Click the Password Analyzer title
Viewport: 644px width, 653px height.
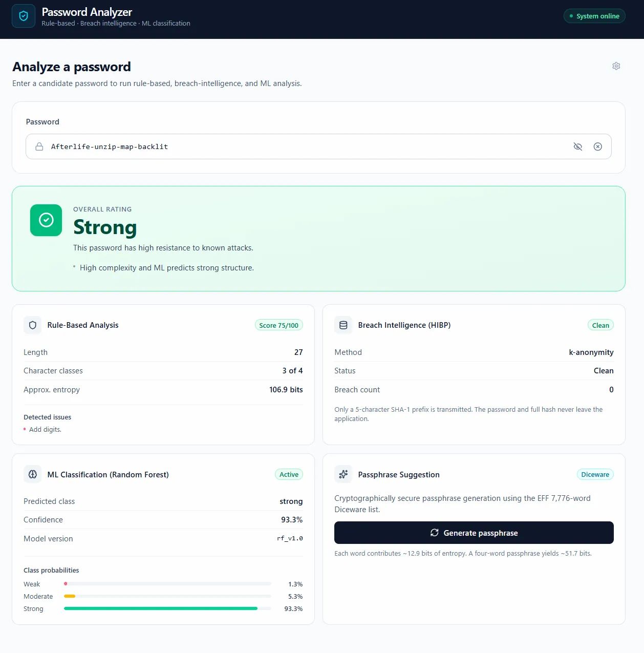tap(87, 12)
